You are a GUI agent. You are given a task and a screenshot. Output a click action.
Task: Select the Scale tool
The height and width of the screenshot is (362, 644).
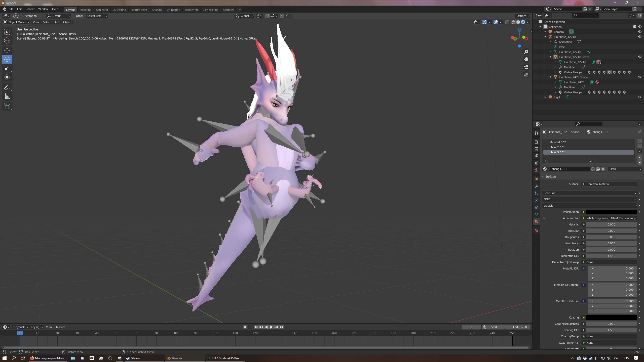(x=7, y=68)
